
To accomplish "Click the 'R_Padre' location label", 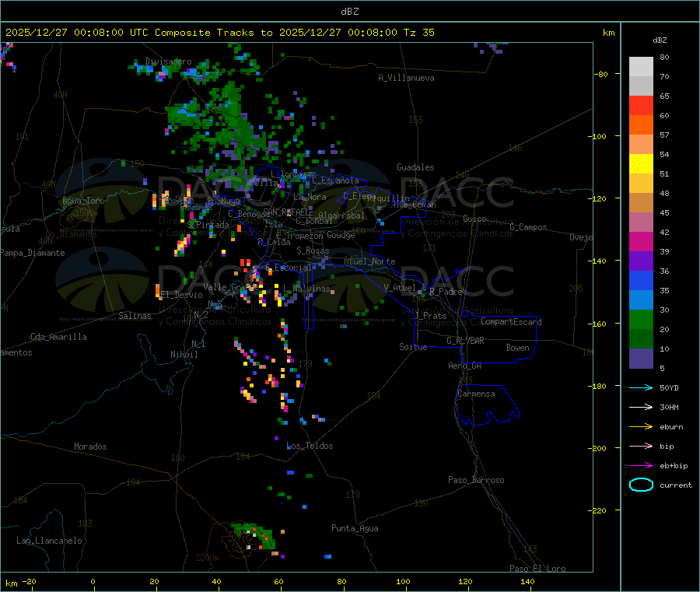I will coord(446,292).
